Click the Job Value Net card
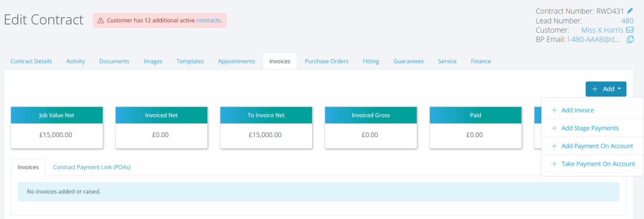The image size is (644, 219). [x=57, y=128]
